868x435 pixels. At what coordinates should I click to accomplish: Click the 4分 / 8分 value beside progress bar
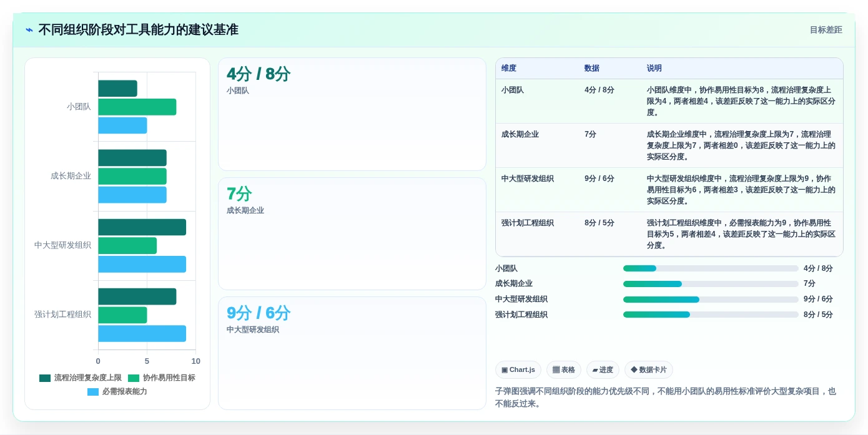(x=818, y=268)
